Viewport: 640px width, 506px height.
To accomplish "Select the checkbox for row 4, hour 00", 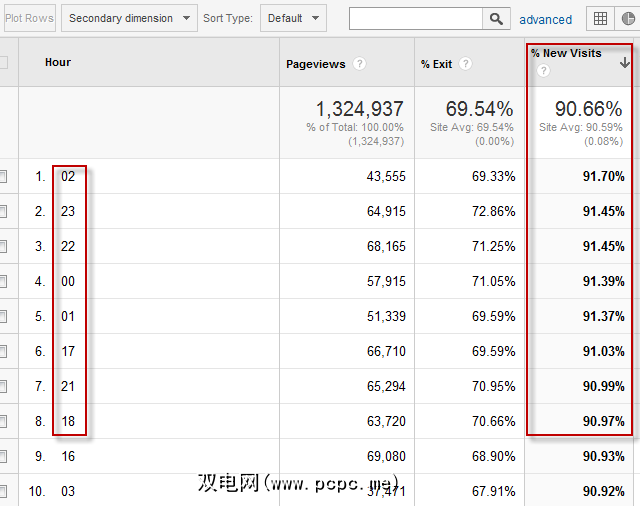I will (3, 282).
